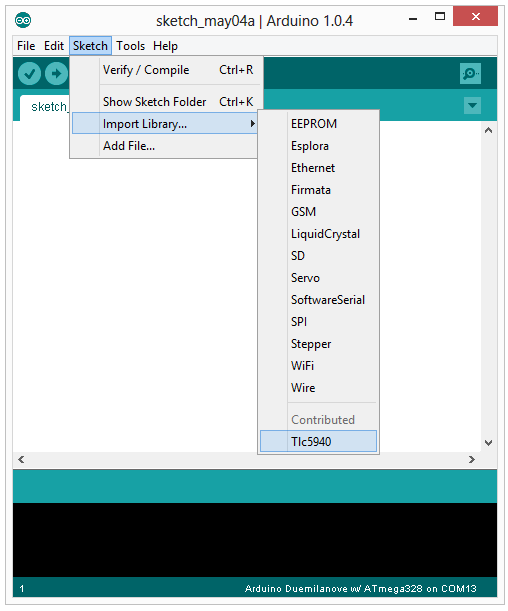Click the line number 1 in status bar
Viewport: 508px width, 611px height.
pyautogui.click(x=22, y=588)
